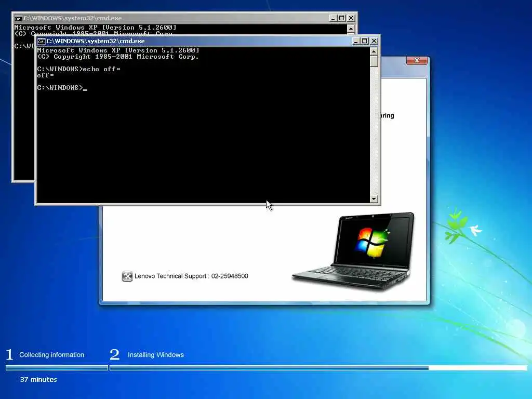The height and width of the screenshot is (399, 532).
Task: Click the back cmd.exe window title icon
Action: tap(18, 18)
